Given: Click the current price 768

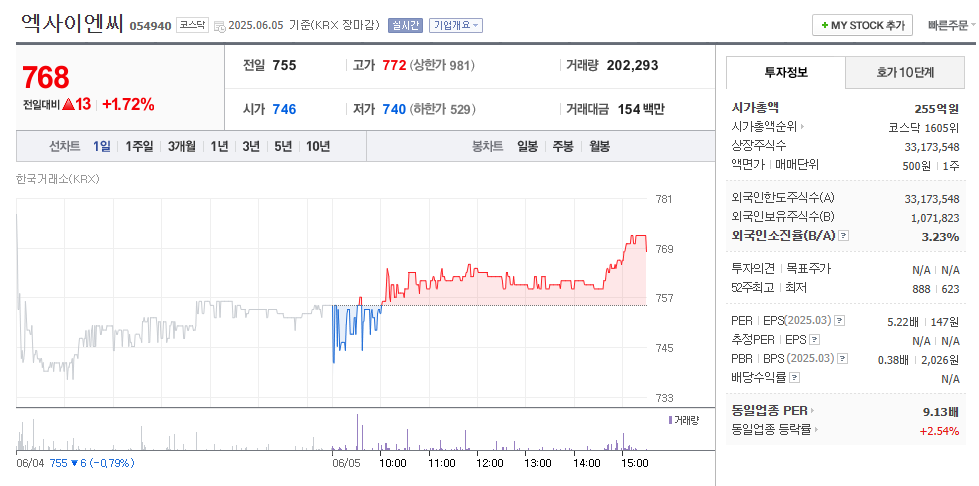Looking at the screenshot, I should 46,77.
